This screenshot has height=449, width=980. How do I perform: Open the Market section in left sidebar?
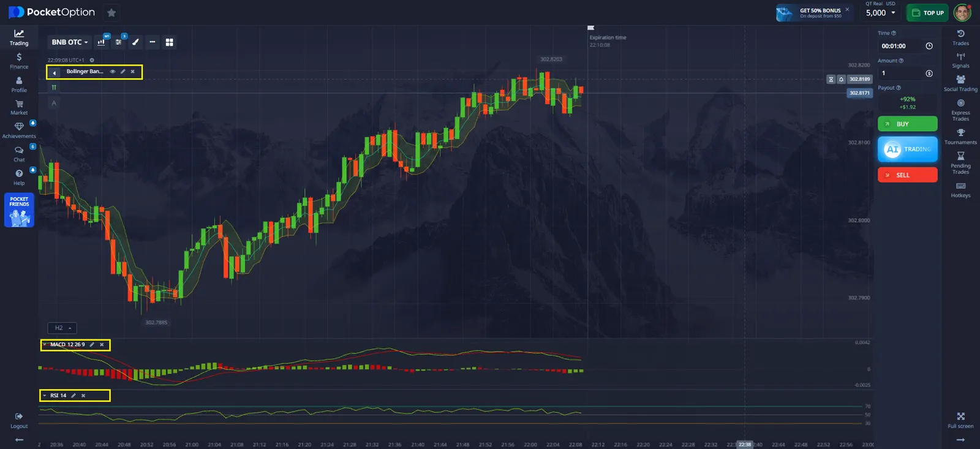19,107
